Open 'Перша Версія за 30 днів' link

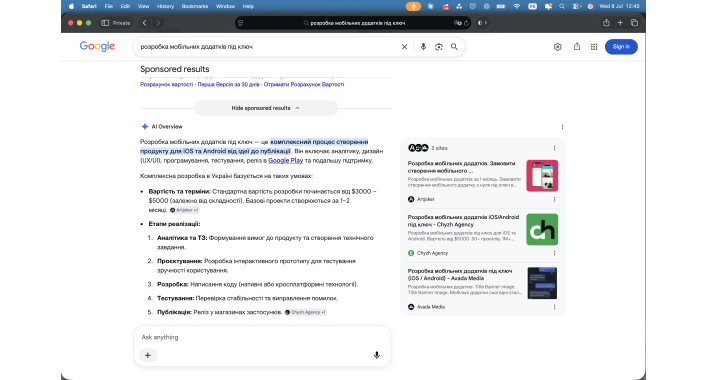coord(228,84)
